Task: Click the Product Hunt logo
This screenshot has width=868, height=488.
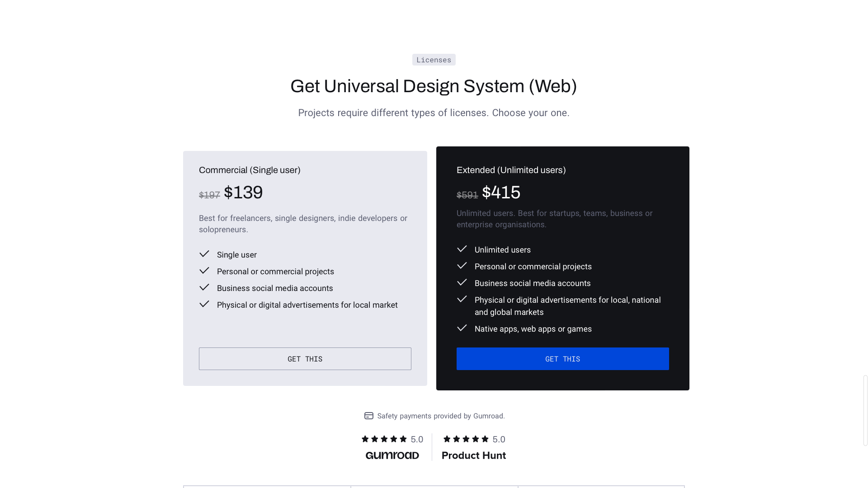Action: pyautogui.click(x=474, y=455)
